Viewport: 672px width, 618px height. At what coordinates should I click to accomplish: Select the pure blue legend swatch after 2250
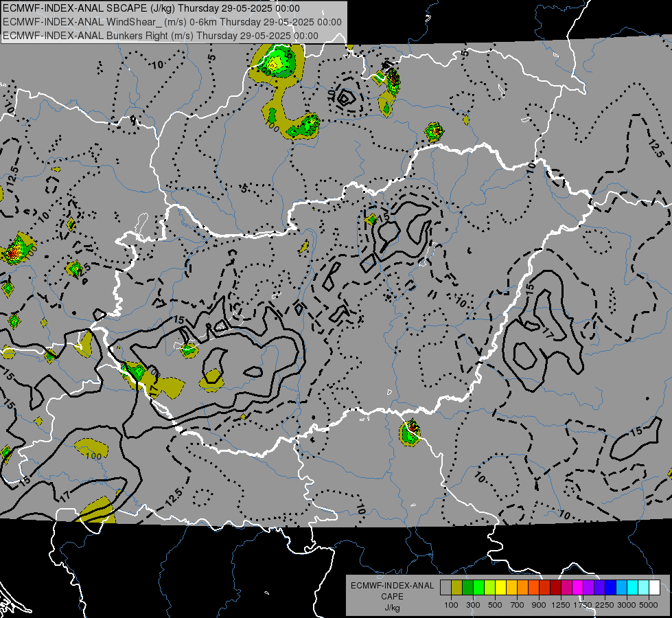pos(611,588)
